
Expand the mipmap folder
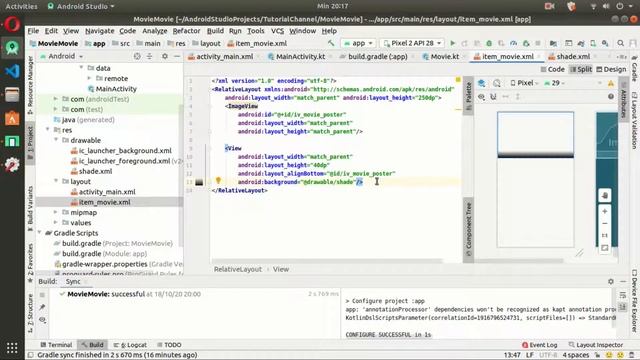coord(56,212)
